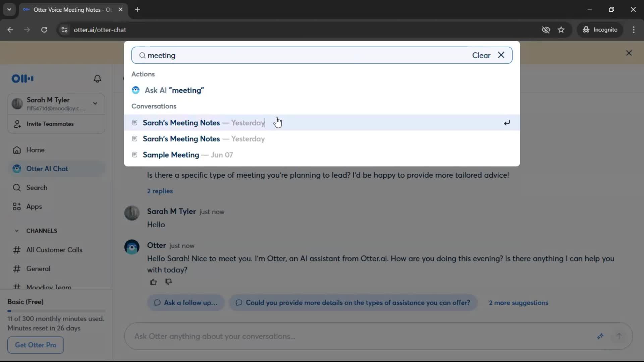The width and height of the screenshot is (644, 362).
Task: Click the site information icon in address bar
Action: point(64,30)
